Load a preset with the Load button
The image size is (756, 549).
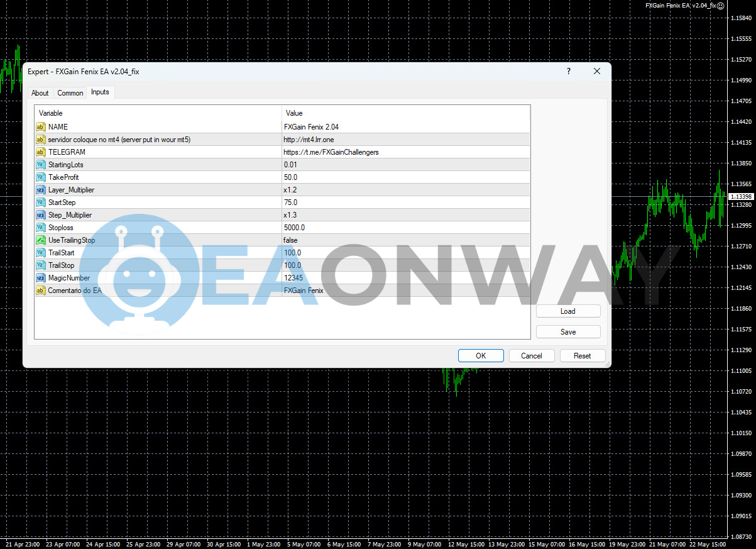[568, 311]
